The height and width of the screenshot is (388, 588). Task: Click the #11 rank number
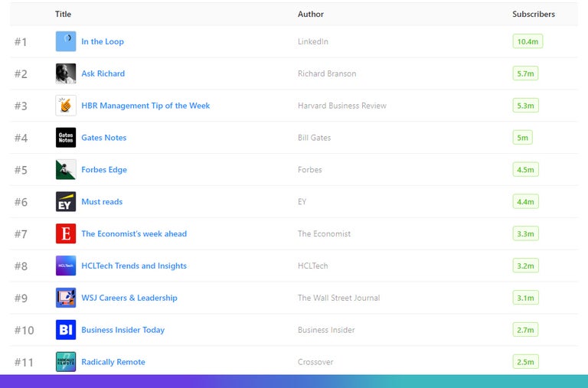click(24, 362)
